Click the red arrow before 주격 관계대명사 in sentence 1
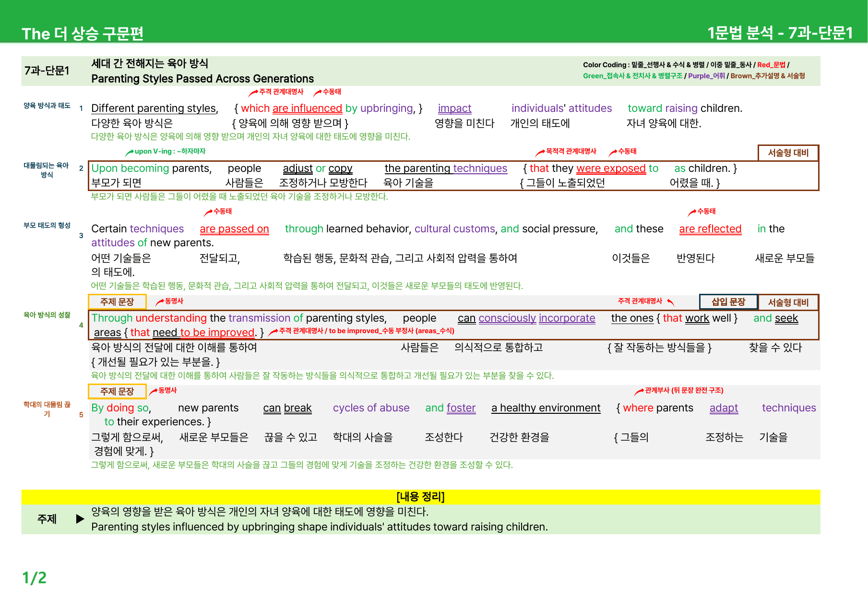Screen dimensions: 868x614 tap(253, 93)
